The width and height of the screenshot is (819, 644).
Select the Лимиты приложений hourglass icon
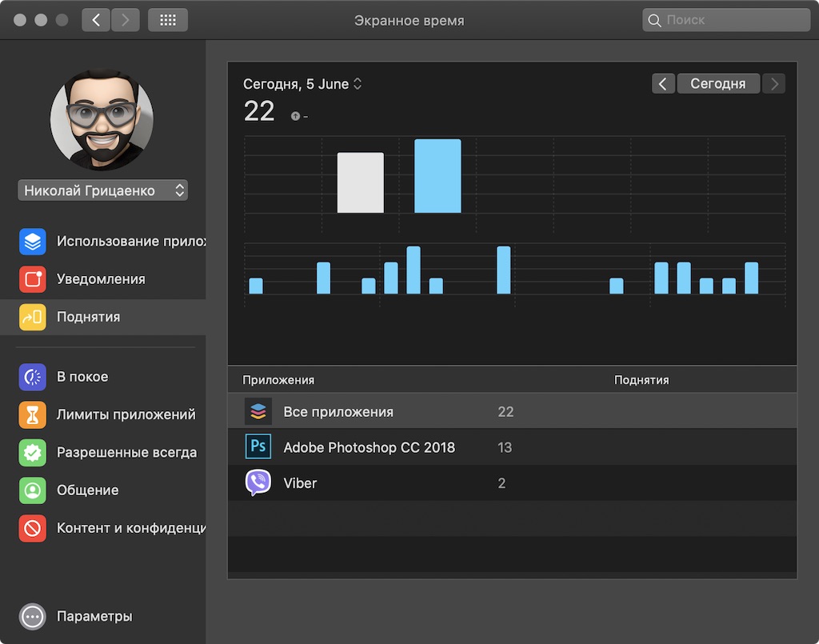click(32, 414)
